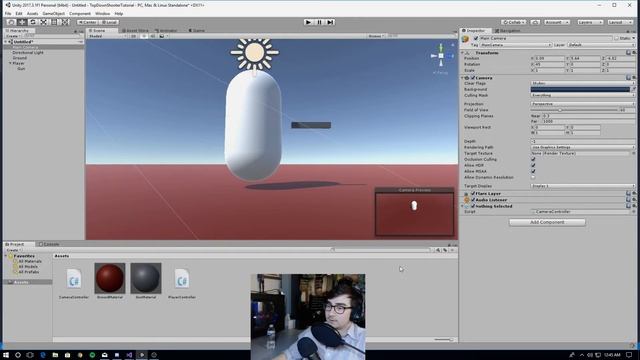Screen dimensions: 640x360
Task: Collapse the Player hierarchy item
Action: [10, 63]
